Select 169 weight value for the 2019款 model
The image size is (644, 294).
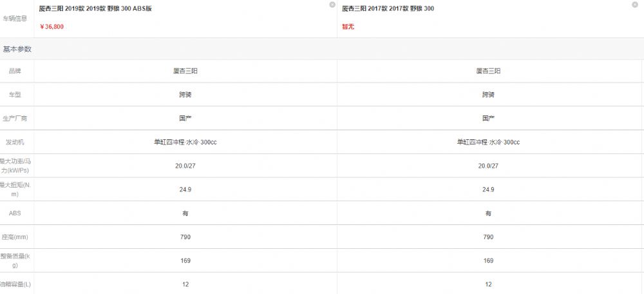click(x=185, y=260)
